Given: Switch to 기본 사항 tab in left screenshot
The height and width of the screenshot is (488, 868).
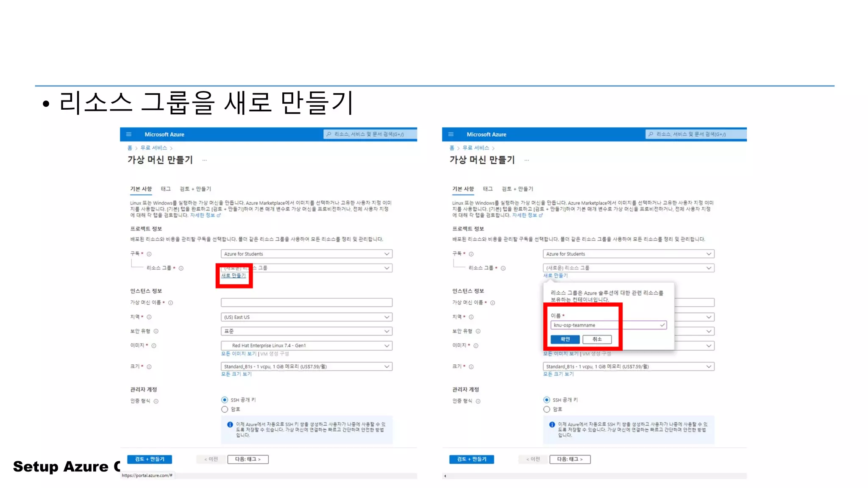Looking at the screenshot, I should coord(141,189).
